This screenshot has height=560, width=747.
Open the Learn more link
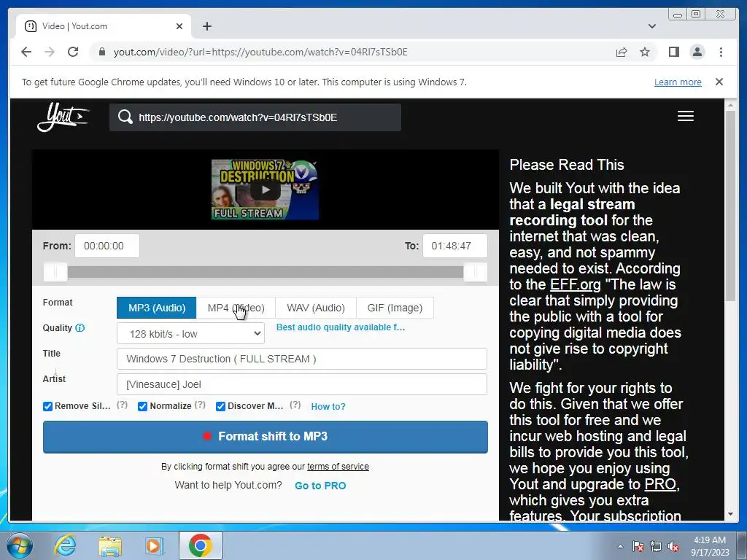click(678, 82)
